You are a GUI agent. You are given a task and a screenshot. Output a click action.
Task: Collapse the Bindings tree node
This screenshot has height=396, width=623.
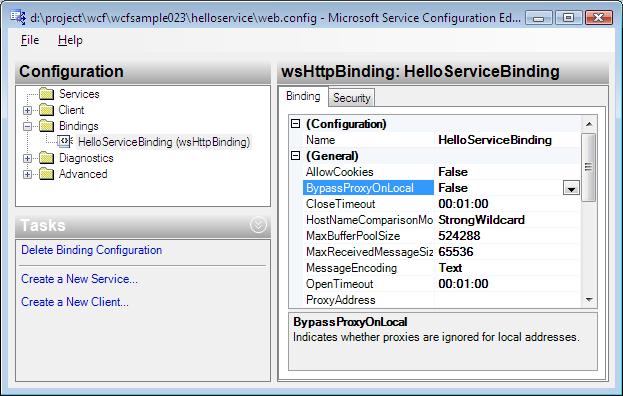[27, 126]
